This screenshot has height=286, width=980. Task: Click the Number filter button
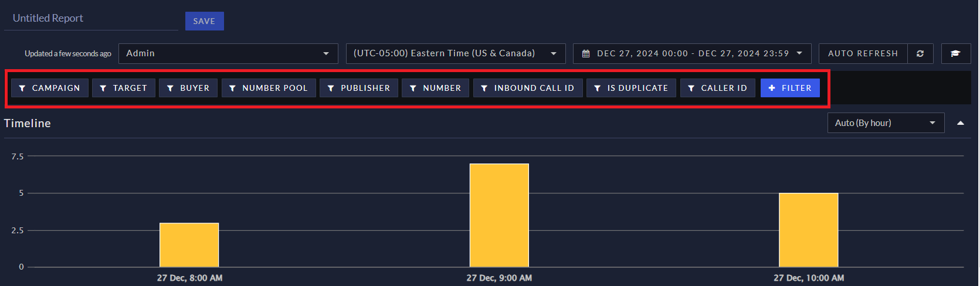[x=435, y=88]
